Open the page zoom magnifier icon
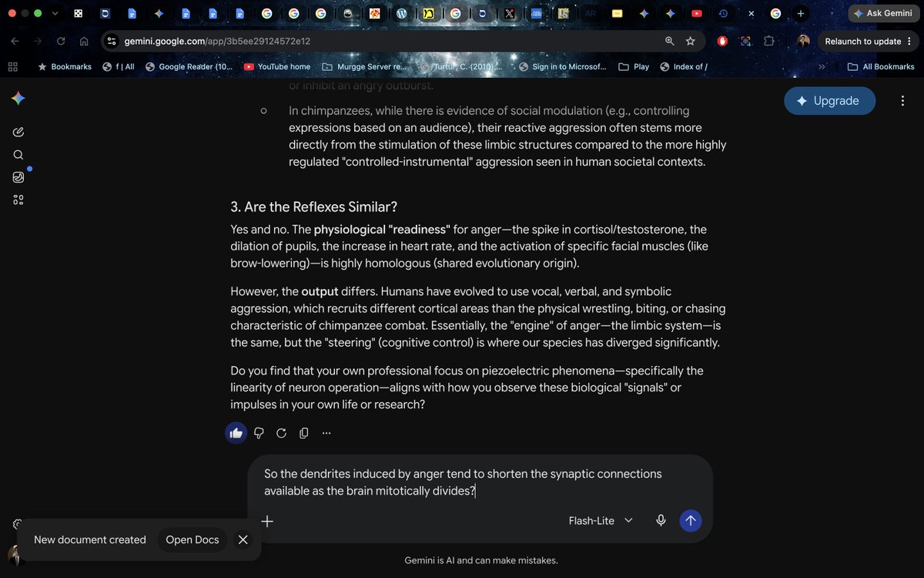This screenshot has width=924, height=578. point(669,42)
